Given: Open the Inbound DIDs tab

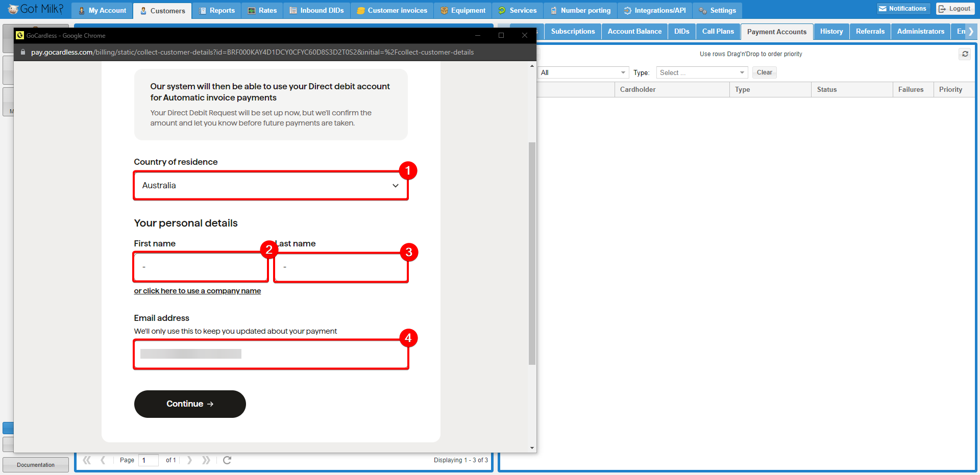Looking at the screenshot, I should tap(317, 11).
